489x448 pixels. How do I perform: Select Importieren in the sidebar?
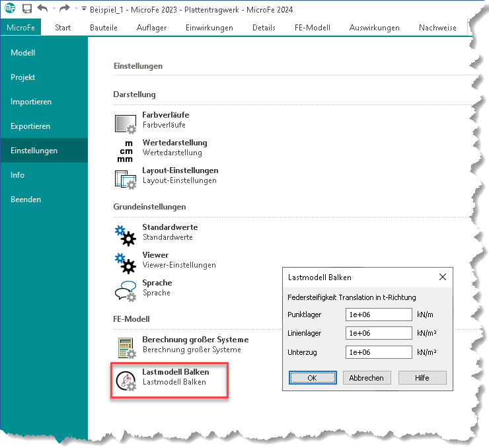point(44,102)
